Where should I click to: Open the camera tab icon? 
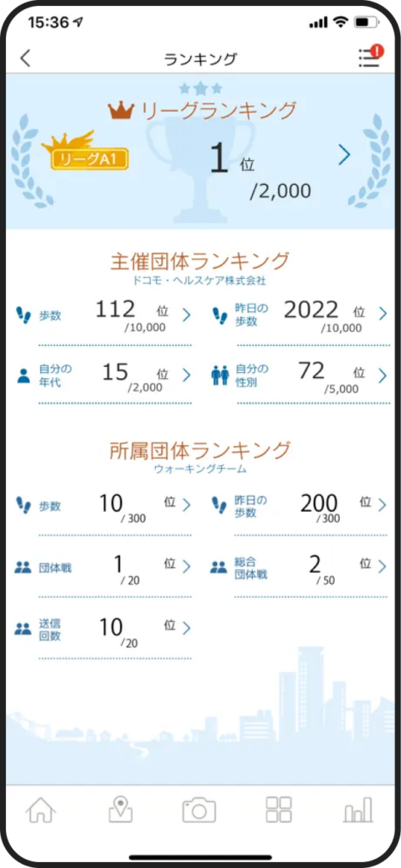(x=199, y=810)
